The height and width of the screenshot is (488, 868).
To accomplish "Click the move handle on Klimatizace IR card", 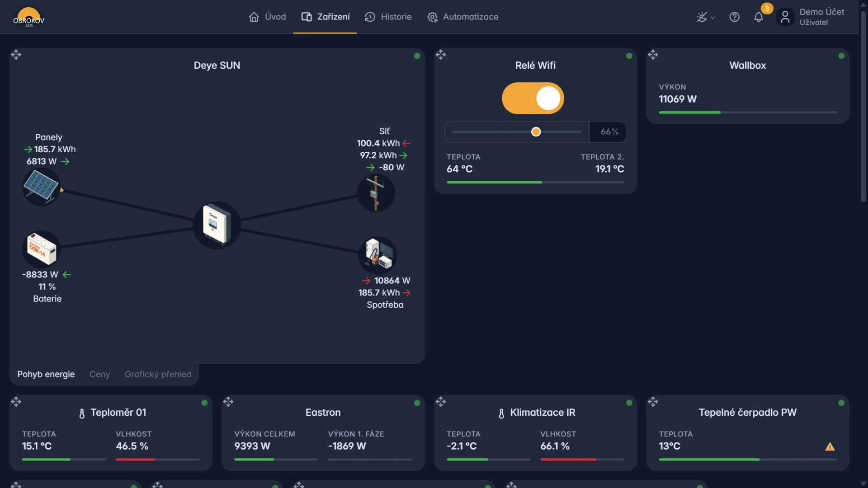I will [x=441, y=402].
